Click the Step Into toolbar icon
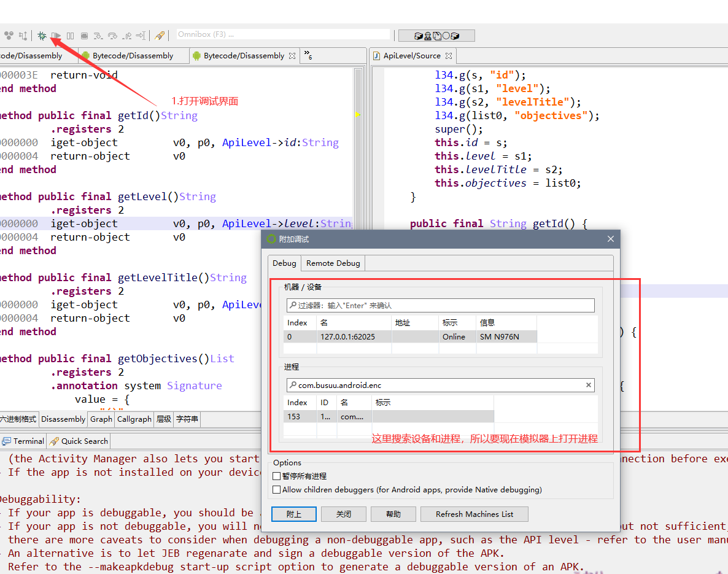The height and width of the screenshot is (574, 728). pyautogui.click(x=98, y=36)
